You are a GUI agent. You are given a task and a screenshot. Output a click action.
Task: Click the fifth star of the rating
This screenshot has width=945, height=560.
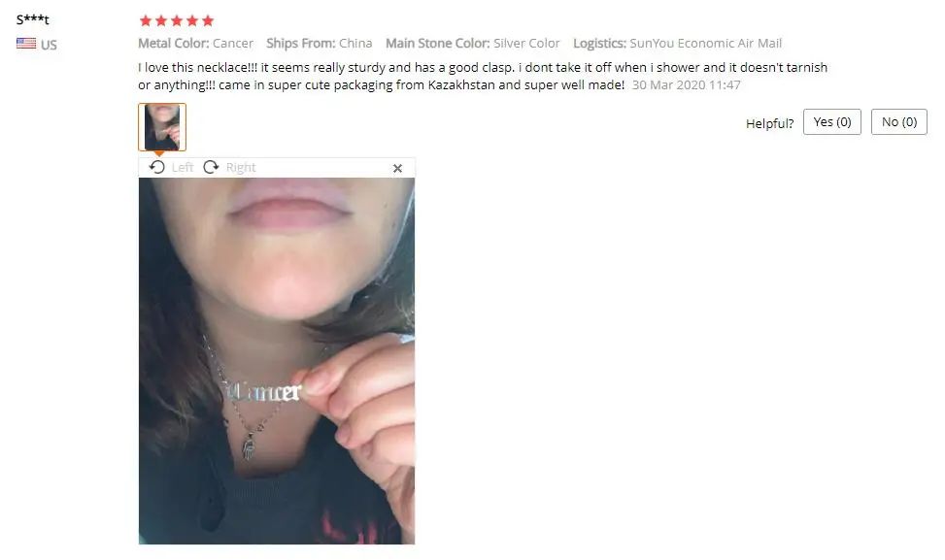coord(208,21)
